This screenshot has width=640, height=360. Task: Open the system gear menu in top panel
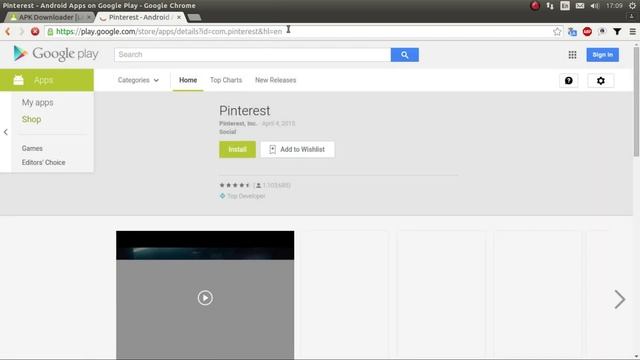(632, 6)
